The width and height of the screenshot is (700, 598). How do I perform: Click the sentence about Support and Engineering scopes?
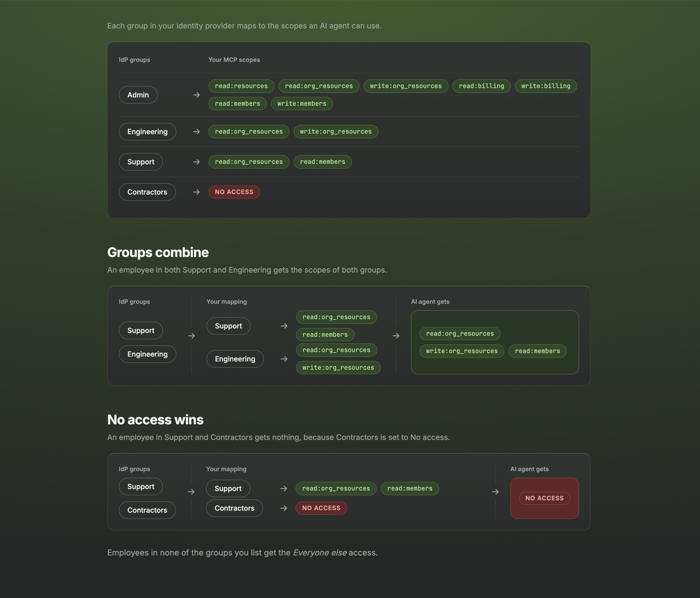(x=247, y=270)
